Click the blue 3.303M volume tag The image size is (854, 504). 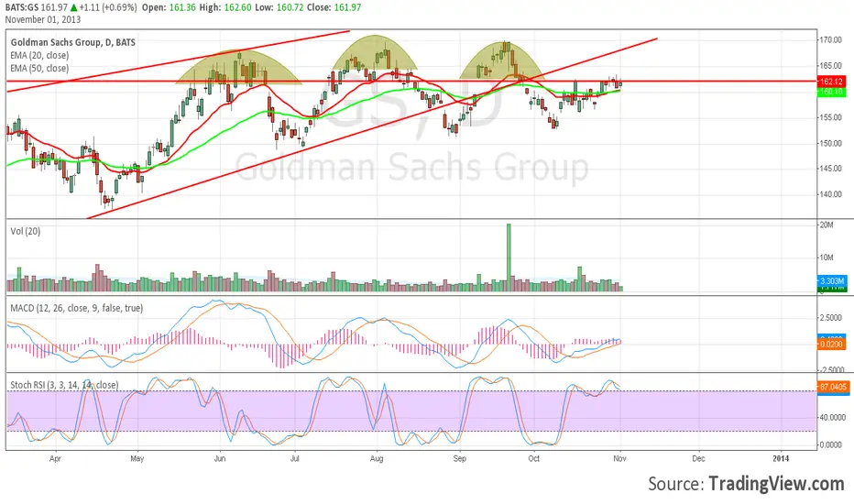coord(832,281)
